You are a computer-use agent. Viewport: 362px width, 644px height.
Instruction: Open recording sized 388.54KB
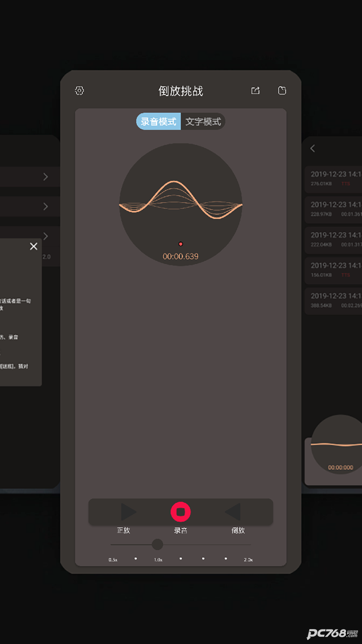333,300
